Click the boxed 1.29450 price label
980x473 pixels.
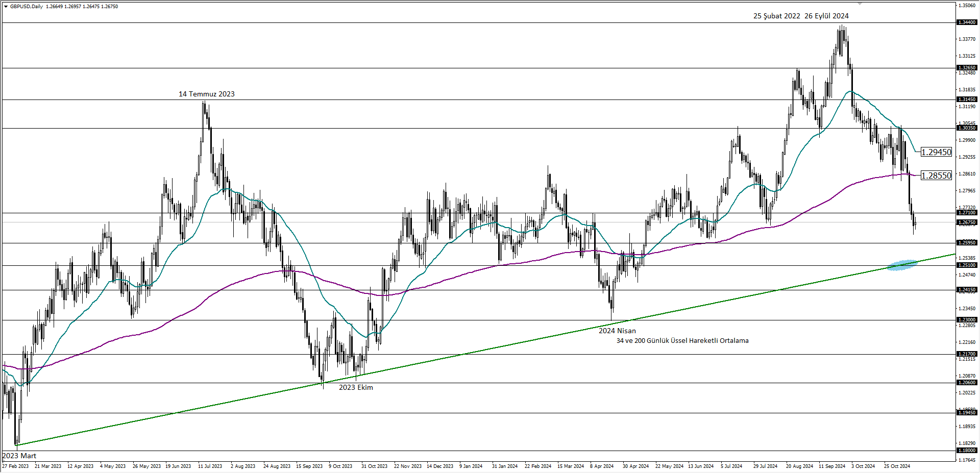936,152
